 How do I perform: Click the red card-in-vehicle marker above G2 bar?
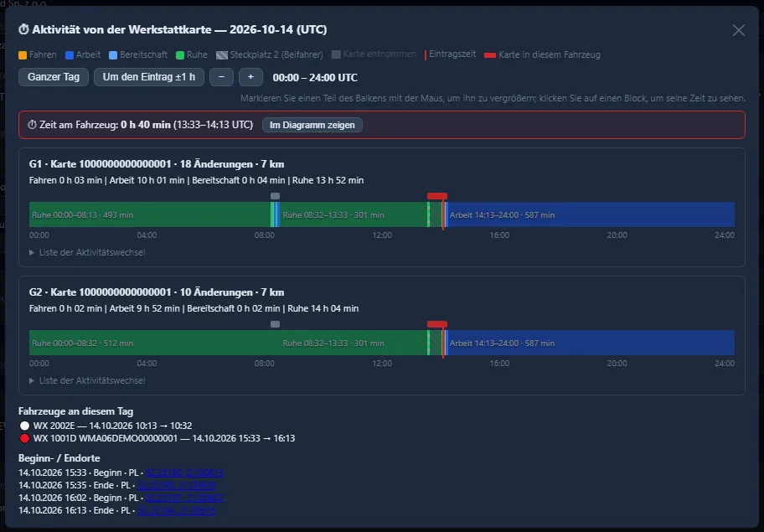click(x=437, y=324)
